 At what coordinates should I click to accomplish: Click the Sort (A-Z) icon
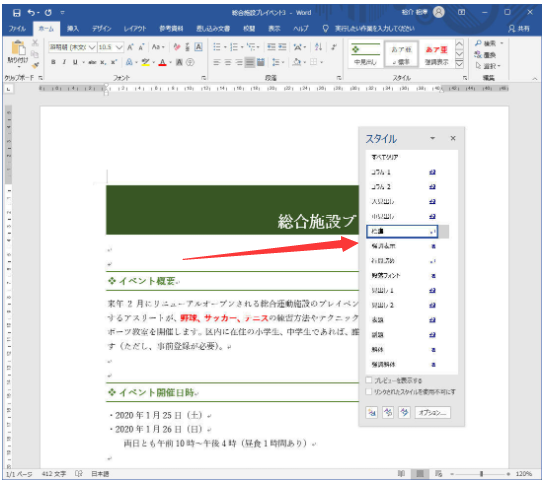tap(318, 47)
